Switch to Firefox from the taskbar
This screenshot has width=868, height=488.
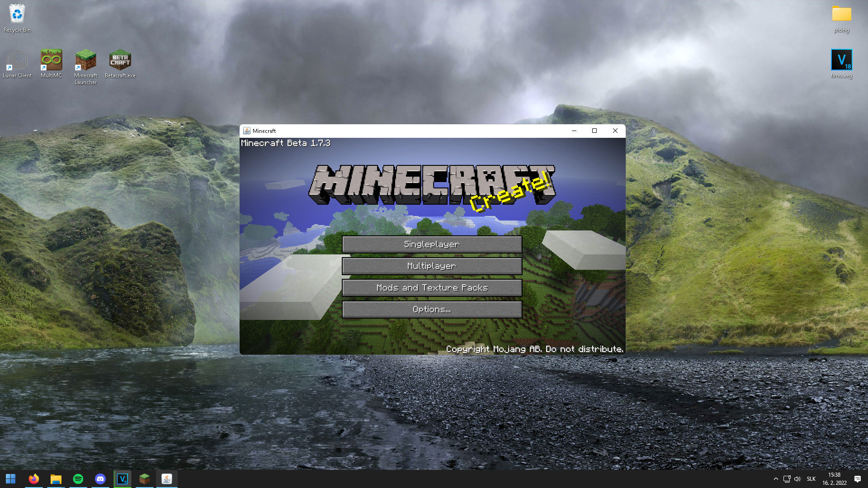coord(33,479)
